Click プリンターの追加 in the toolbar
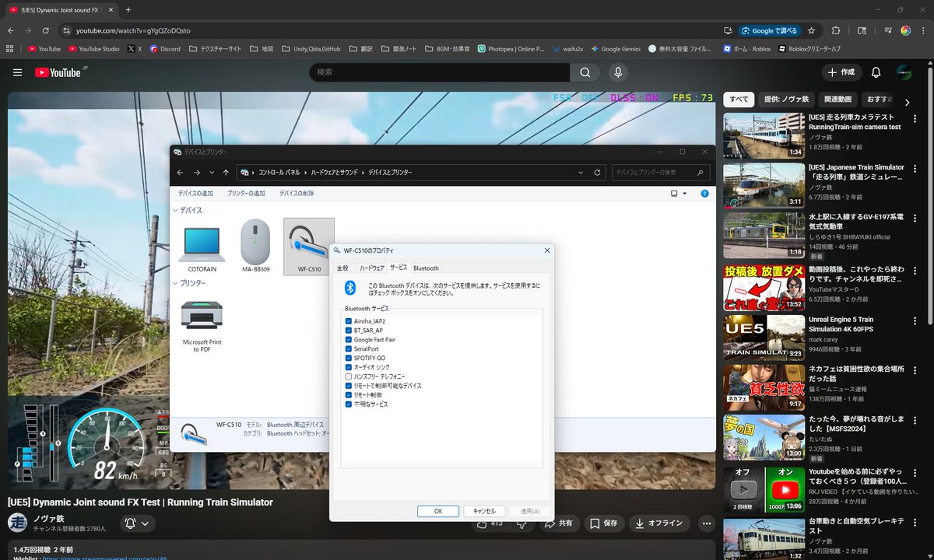The width and height of the screenshot is (934, 560). (246, 193)
